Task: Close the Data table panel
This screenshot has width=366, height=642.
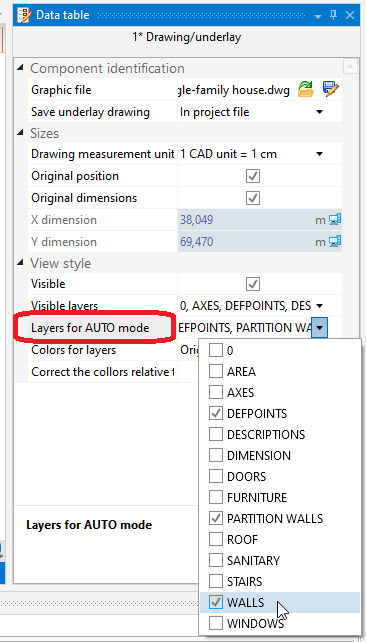Action: (350, 16)
